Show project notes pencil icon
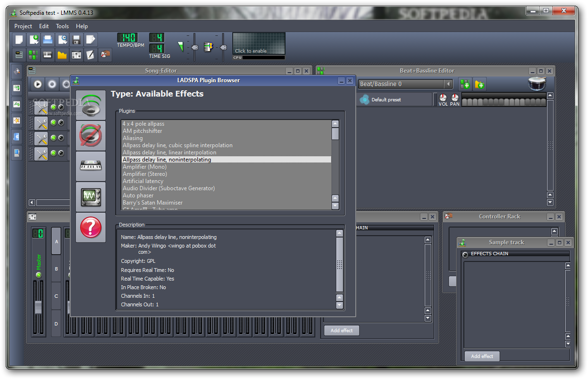The width and height of the screenshot is (588, 379). click(x=91, y=55)
